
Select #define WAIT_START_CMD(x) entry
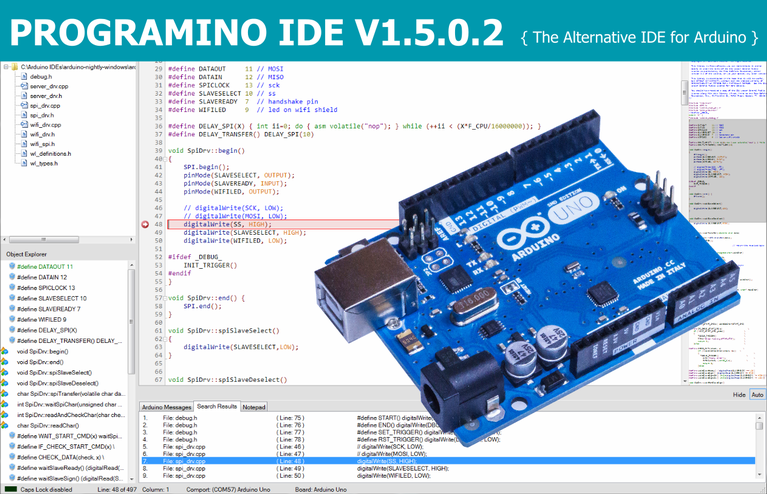[x=69, y=436]
